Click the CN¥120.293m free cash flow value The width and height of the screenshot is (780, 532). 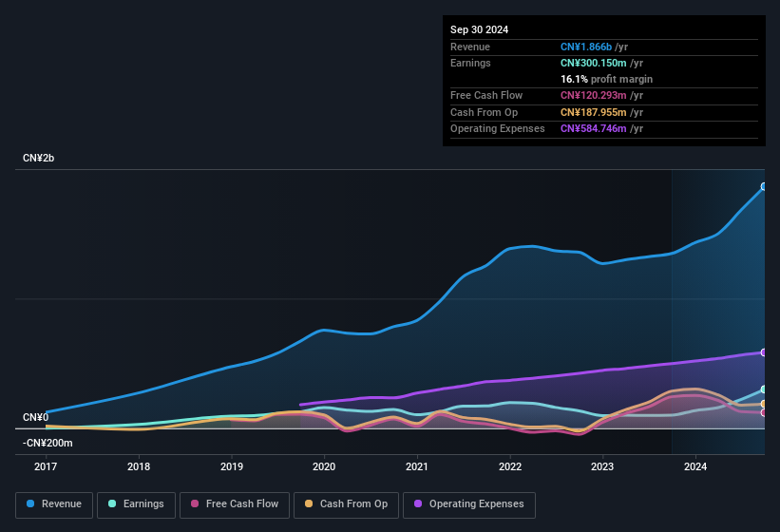pos(594,95)
